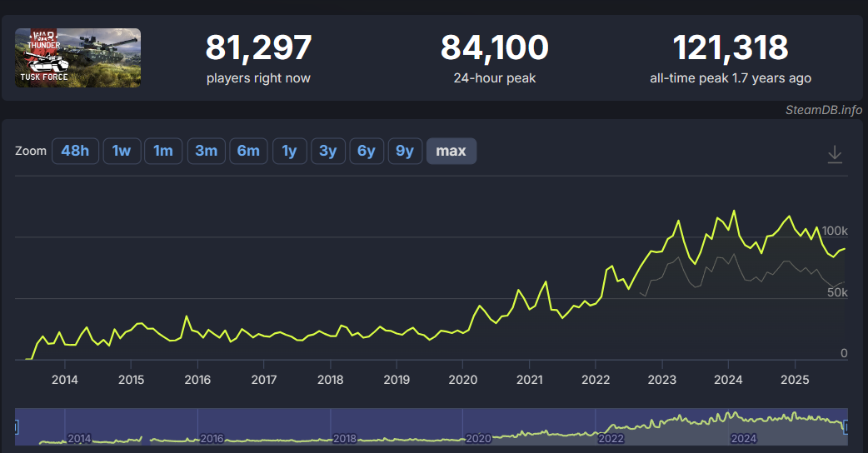Grab the right navigator range handle

pyautogui.click(x=846, y=426)
